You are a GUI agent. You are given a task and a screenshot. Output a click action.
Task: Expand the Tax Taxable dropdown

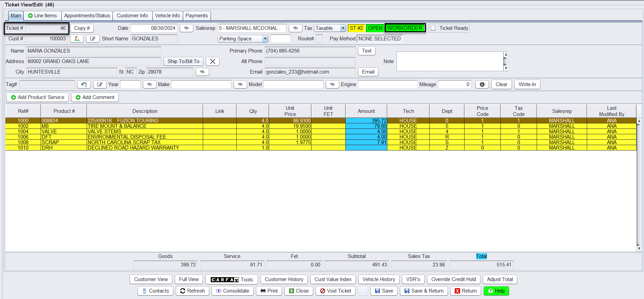click(343, 28)
